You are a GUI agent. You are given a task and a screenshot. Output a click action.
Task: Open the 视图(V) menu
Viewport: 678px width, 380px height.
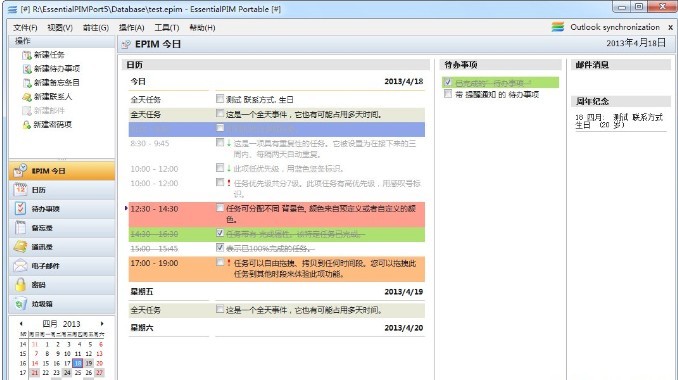coord(60,28)
